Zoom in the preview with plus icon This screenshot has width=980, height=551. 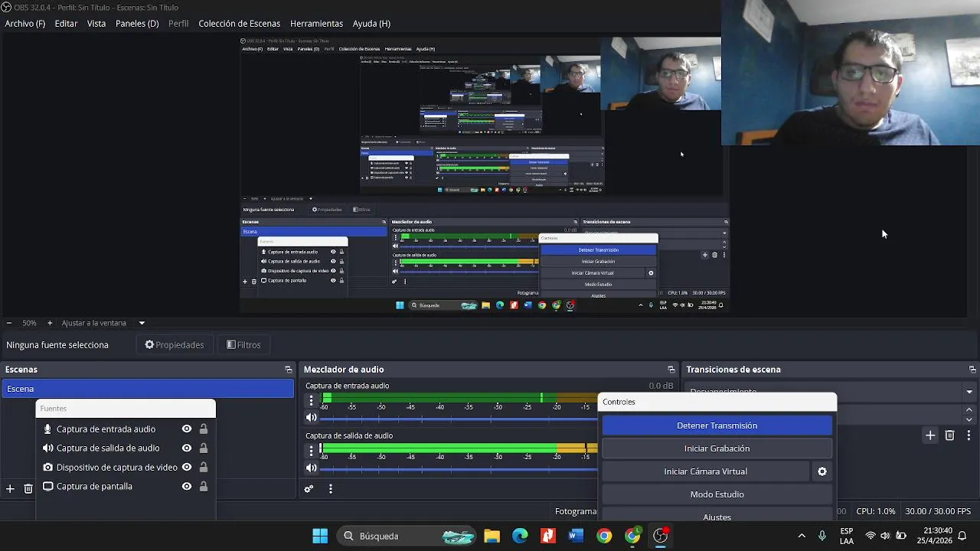[x=50, y=323]
